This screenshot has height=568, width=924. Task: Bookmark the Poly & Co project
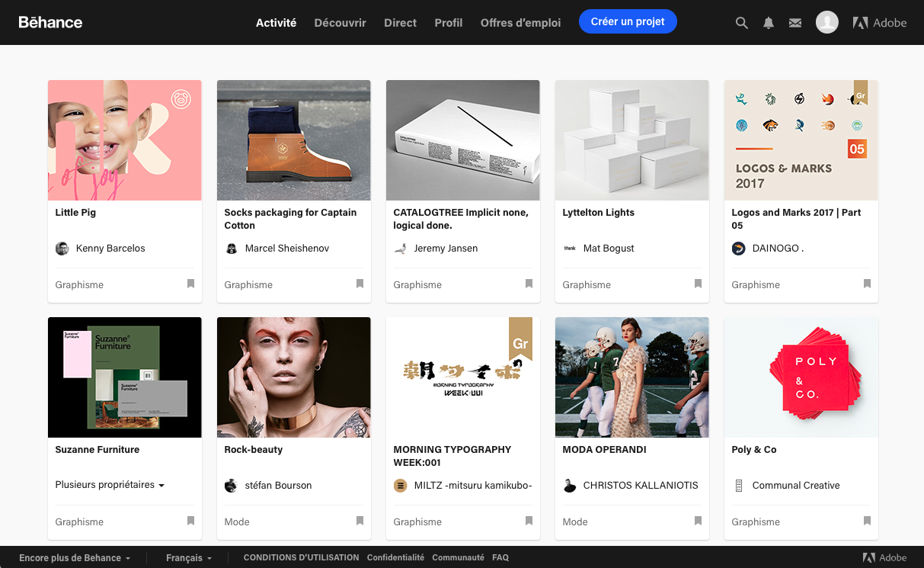(x=867, y=521)
